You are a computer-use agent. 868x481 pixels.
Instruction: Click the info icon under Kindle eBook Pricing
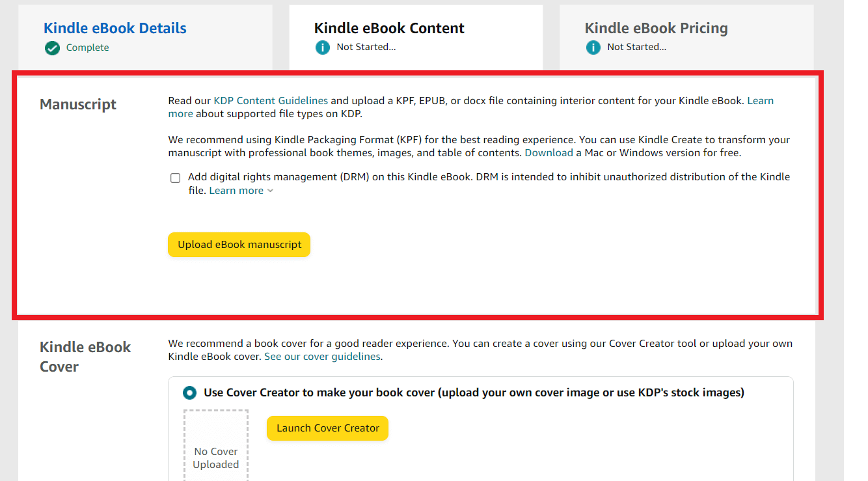[593, 47]
